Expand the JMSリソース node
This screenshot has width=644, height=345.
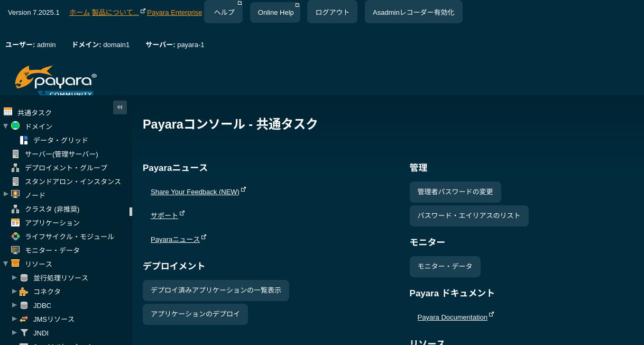(x=15, y=319)
